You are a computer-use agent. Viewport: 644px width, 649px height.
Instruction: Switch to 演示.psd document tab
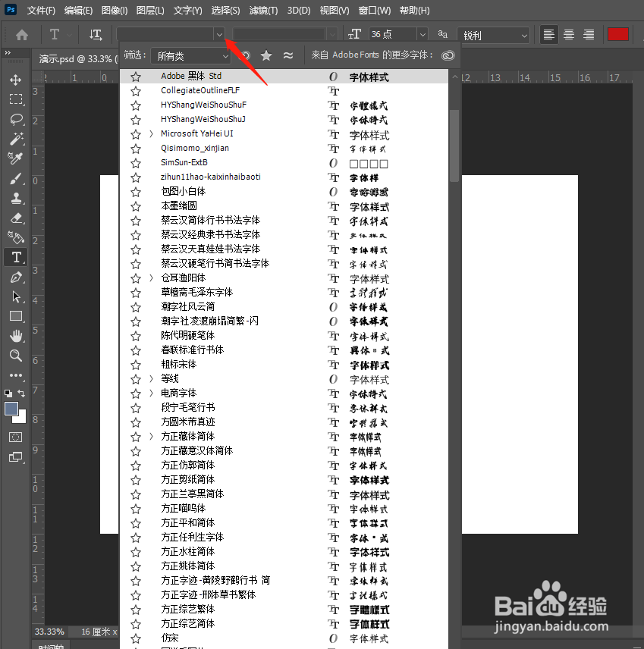tap(77, 59)
